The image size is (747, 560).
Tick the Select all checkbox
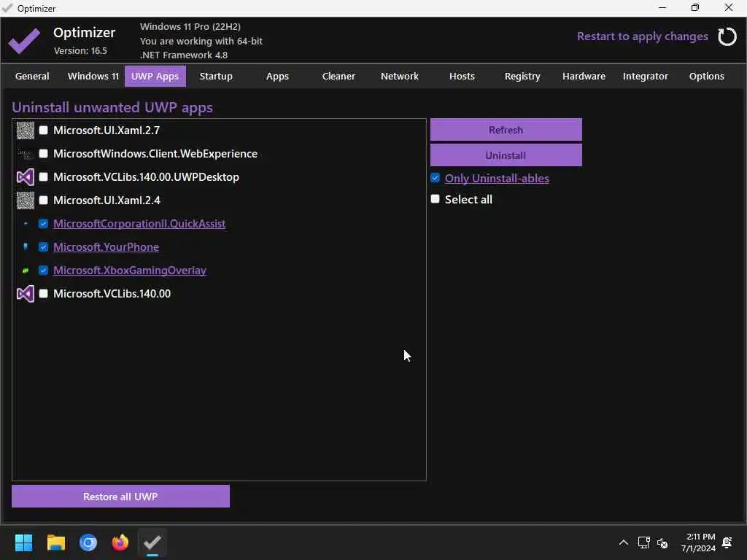click(x=435, y=198)
